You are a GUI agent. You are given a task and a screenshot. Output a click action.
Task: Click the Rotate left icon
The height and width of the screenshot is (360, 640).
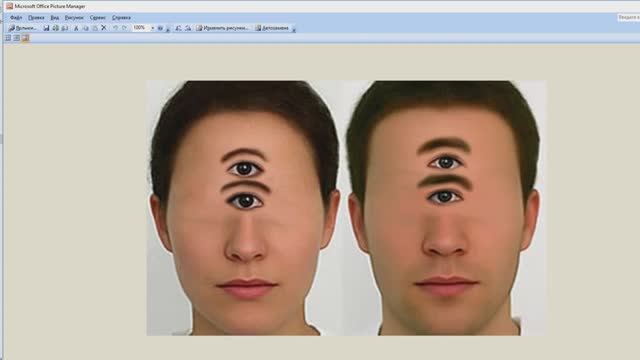(x=178, y=28)
